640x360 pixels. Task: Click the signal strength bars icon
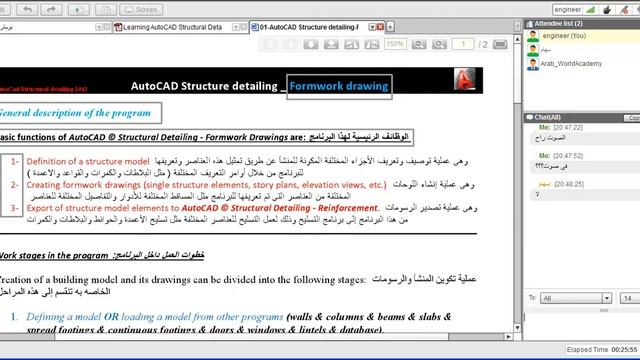tap(591, 9)
